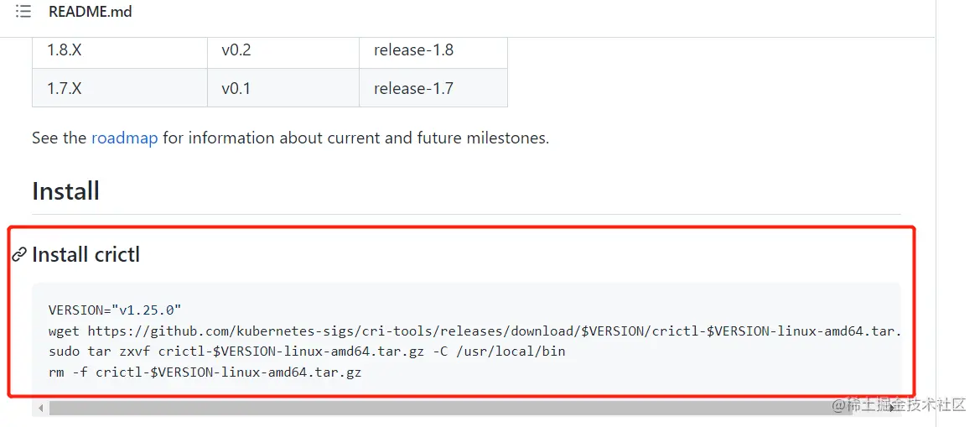Select the release-1.7 table cell
Viewport: 980px width, 427px height.
coord(433,88)
